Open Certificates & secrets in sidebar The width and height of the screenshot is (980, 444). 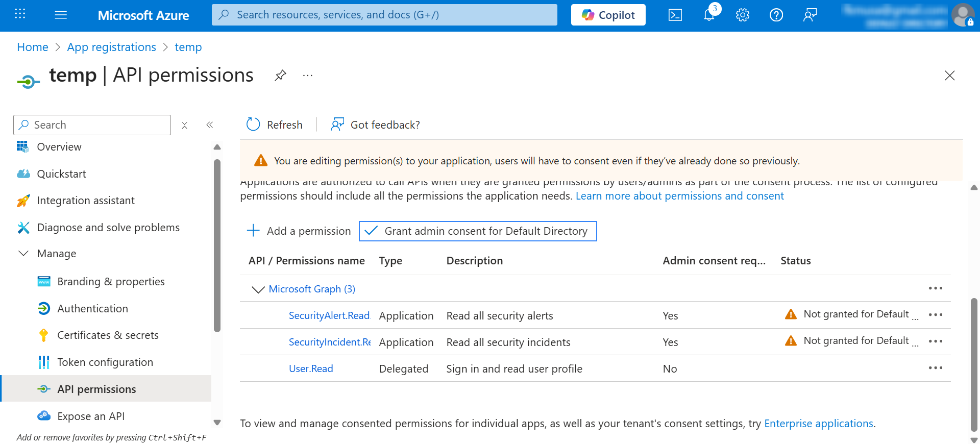108,335
